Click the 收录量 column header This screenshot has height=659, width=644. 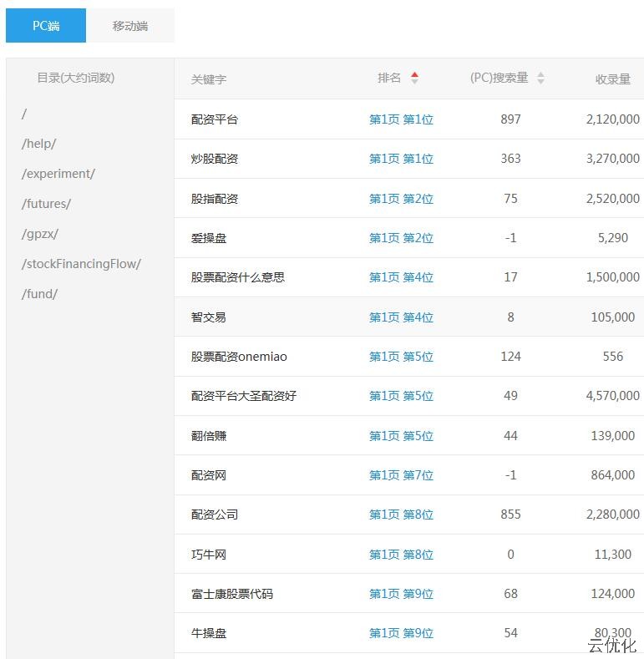(x=612, y=79)
